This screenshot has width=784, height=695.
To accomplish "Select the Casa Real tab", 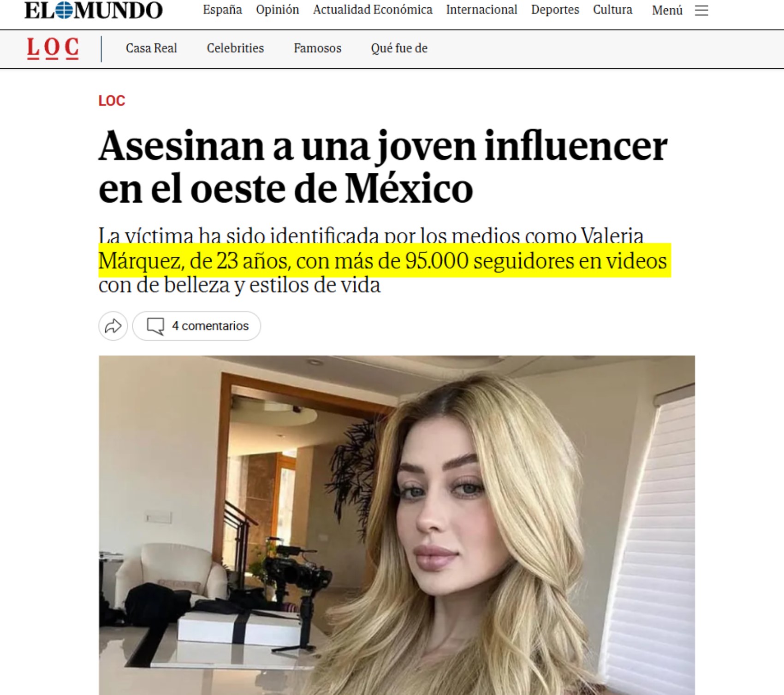I will point(151,48).
